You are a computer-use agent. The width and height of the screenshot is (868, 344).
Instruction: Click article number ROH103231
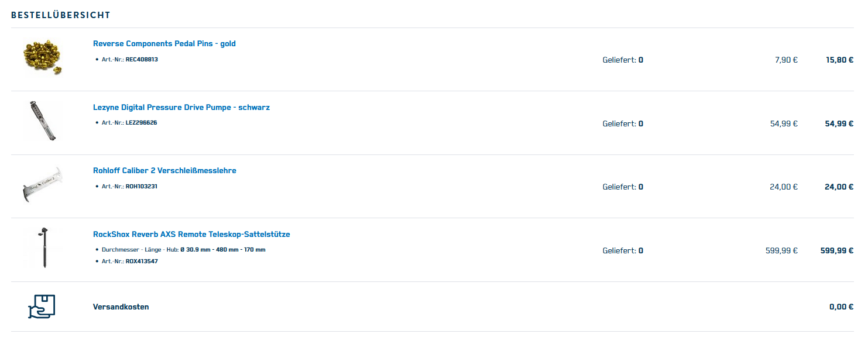pos(141,187)
